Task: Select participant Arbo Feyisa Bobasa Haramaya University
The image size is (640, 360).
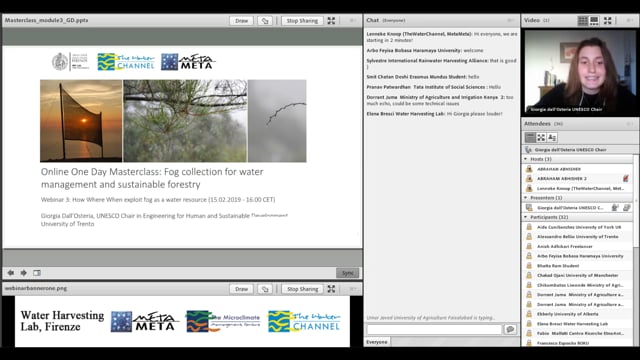Action: point(578,256)
